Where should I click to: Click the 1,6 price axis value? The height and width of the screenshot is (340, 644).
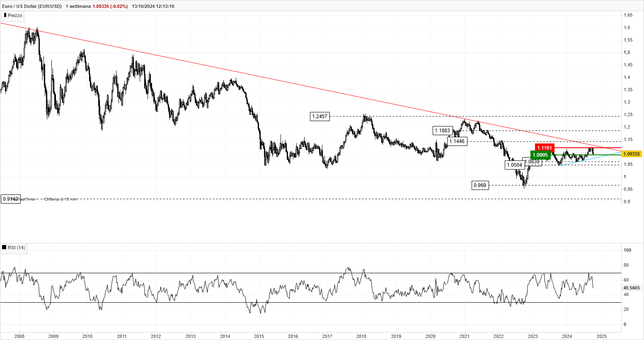627,28
